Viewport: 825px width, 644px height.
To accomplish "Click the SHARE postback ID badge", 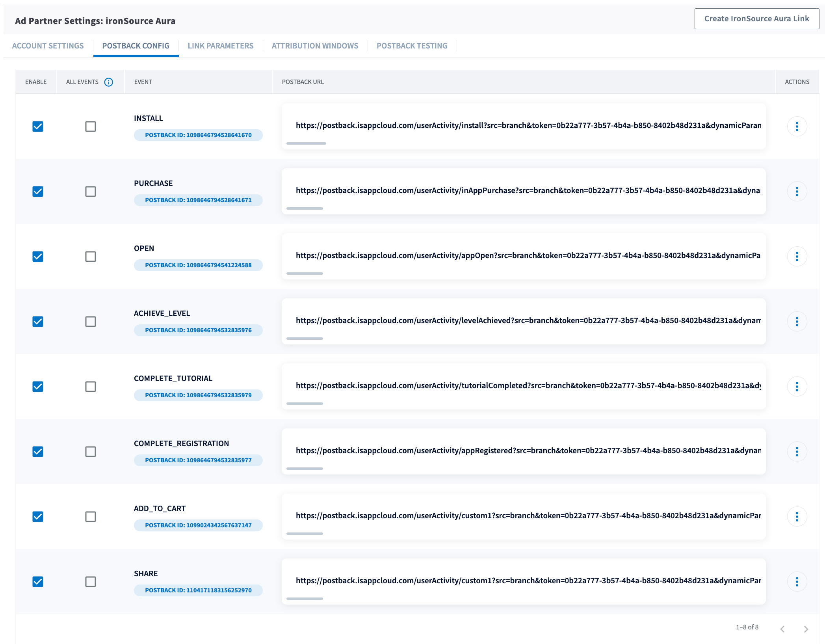I will [x=198, y=590].
